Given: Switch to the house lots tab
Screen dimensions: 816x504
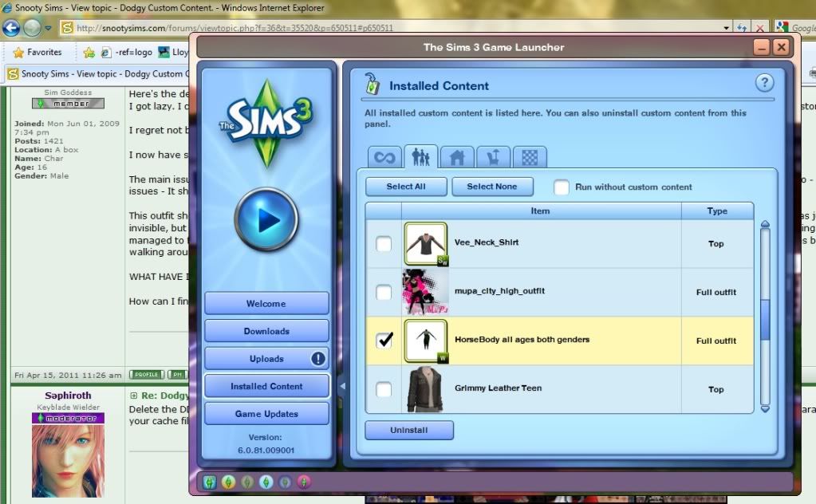Looking at the screenshot, I should (457, 157).
